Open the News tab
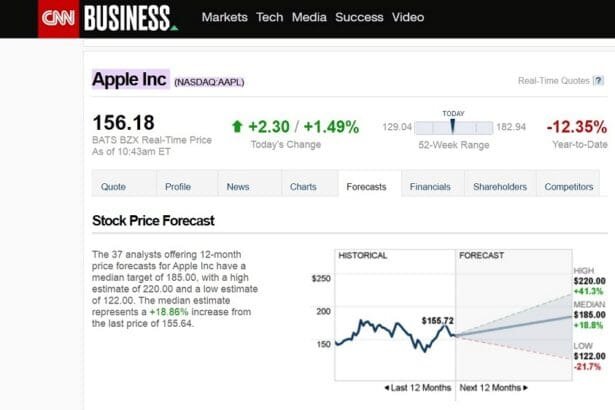The height and width of the screenshot is (410, 615). click(238, 187)
